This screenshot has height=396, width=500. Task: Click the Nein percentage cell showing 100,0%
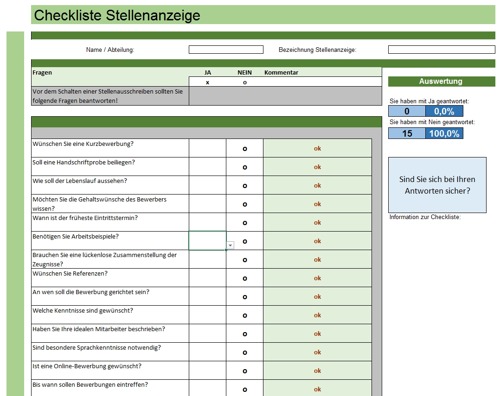[444, 133]
